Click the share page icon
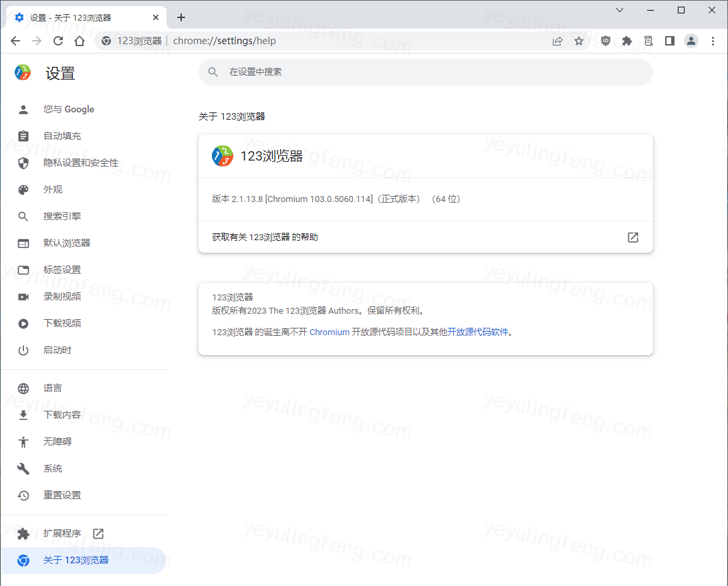 point(558,41)
